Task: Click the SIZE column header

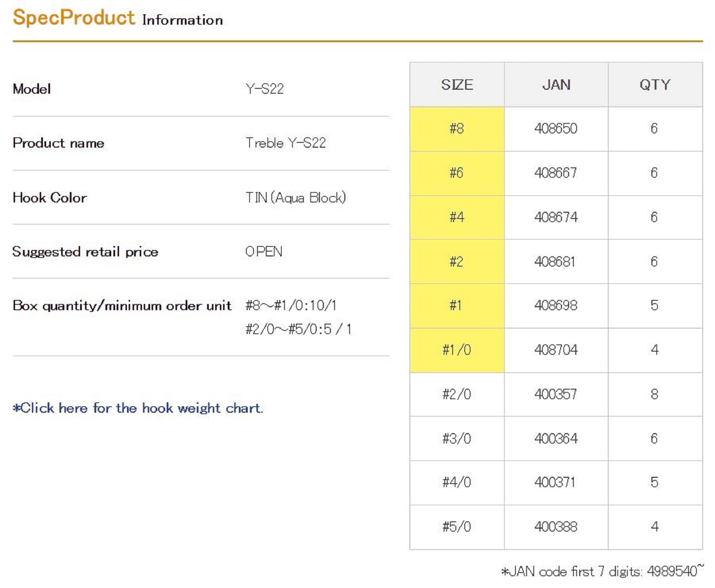Action: [457, 85]
